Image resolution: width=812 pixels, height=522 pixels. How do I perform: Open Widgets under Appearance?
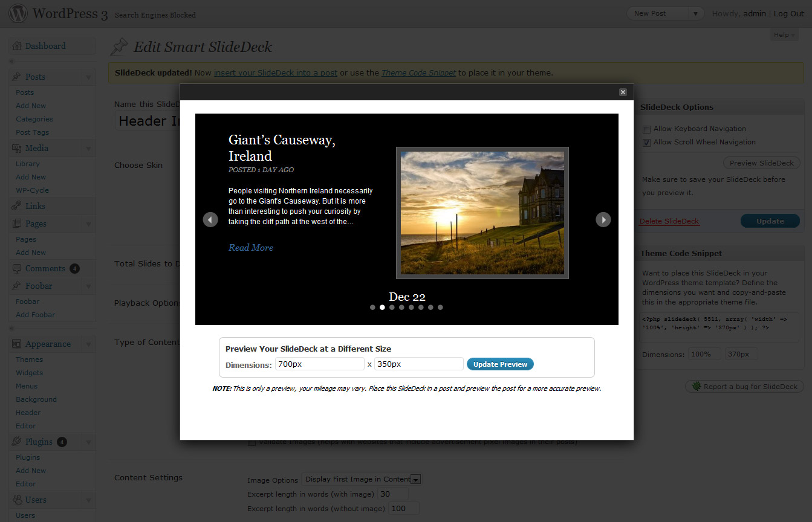30,373
